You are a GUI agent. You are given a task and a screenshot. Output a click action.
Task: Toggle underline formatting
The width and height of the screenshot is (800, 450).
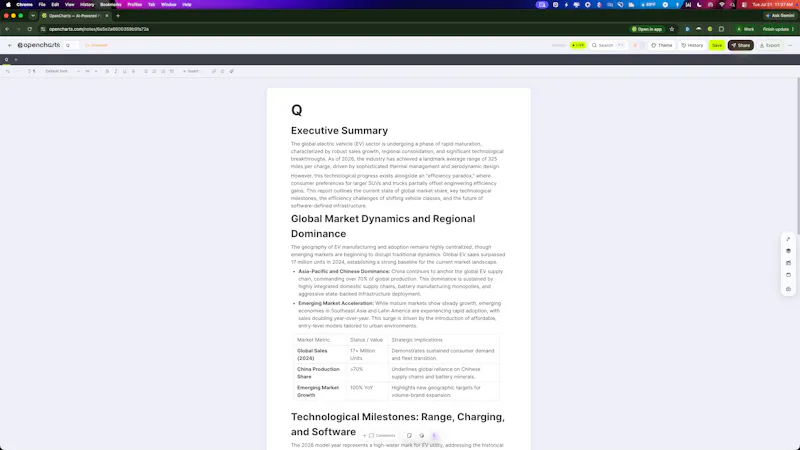coord(124,71)
